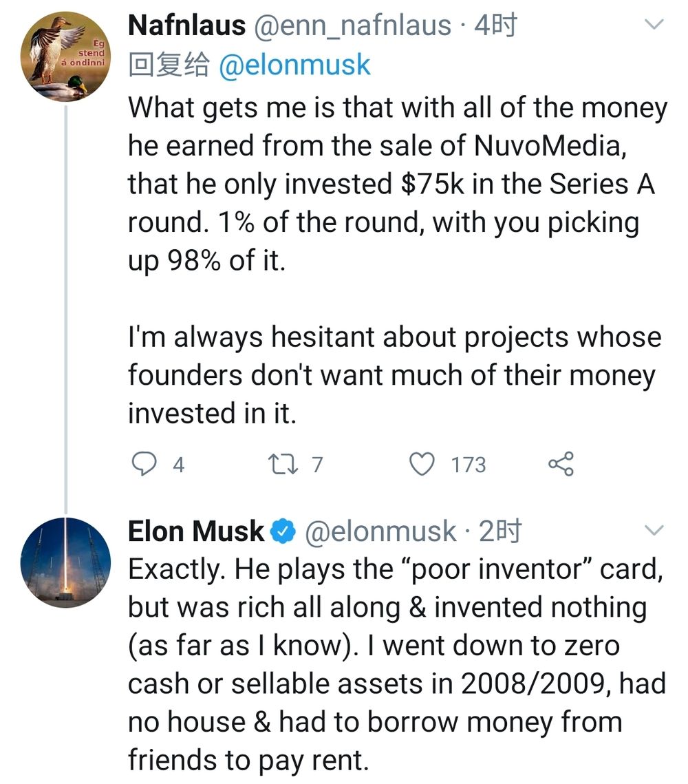Click the 2时 timestamp on Elon Musk tweet
The width and height of the screenshot is (688, 784).
(x=500, y=531)
